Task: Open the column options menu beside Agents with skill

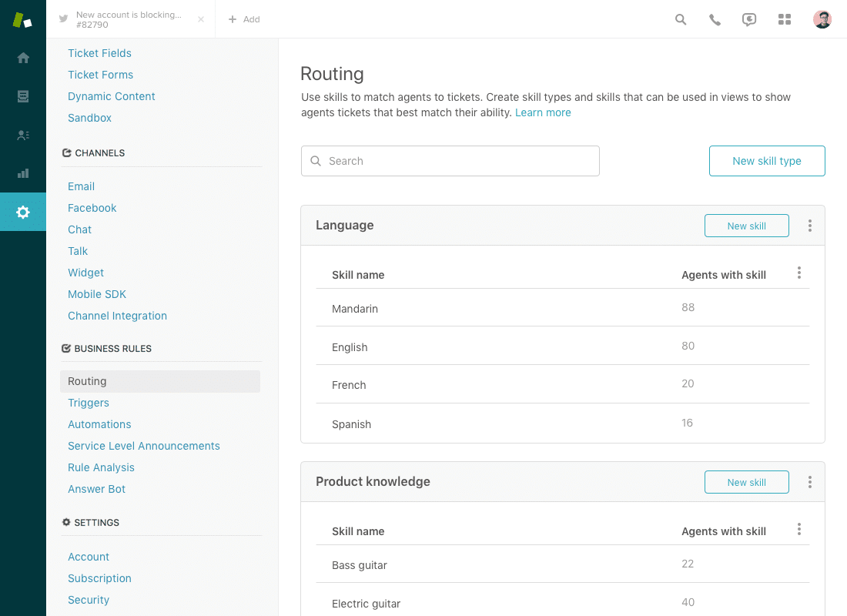Action: coord(798,273)
